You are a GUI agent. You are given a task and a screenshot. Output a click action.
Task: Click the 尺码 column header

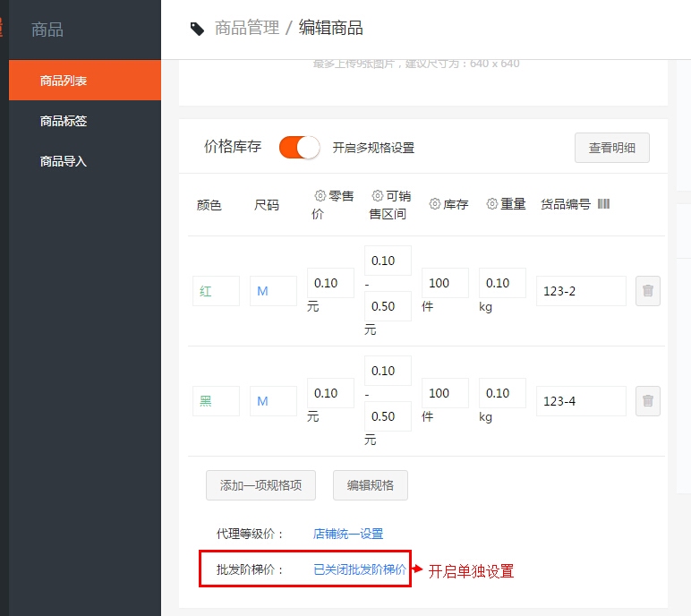266,205
